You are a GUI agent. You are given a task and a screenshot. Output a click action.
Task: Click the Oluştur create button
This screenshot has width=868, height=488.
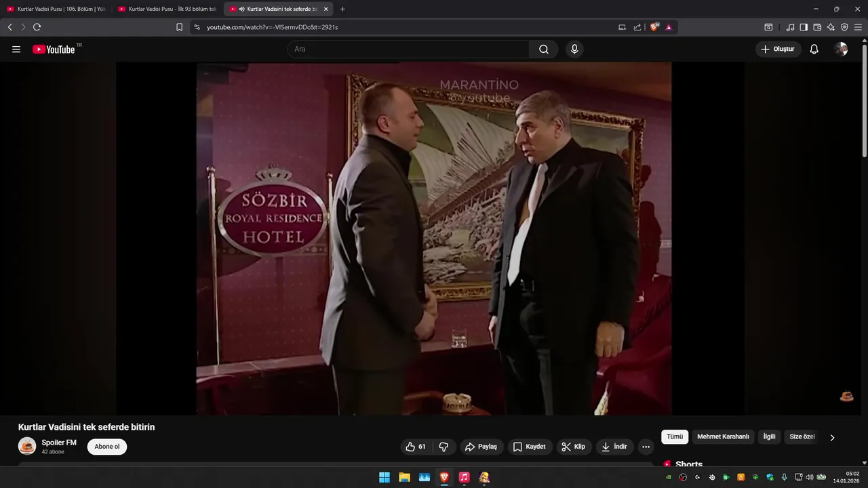click(x=778, y=49)
